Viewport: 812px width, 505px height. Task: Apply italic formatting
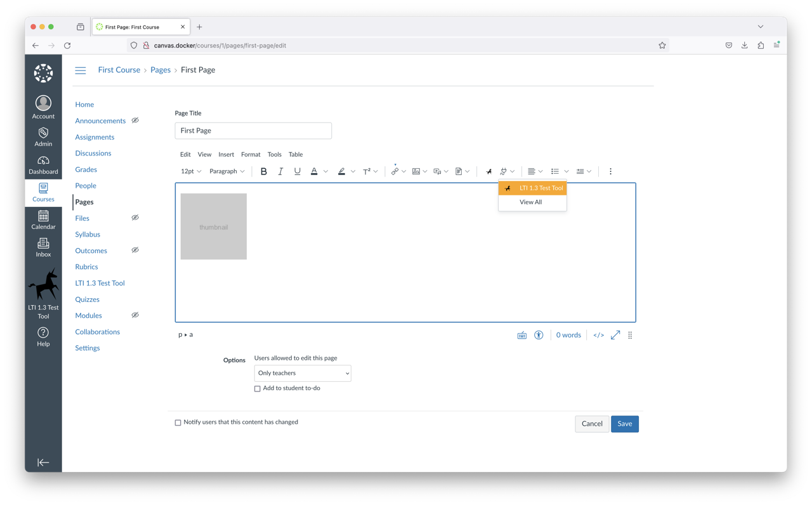click(280, 171)
